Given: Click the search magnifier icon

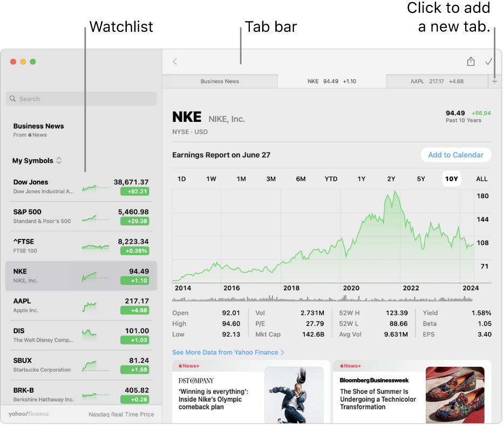Looking at the screenshot, I should pos(12,99).
